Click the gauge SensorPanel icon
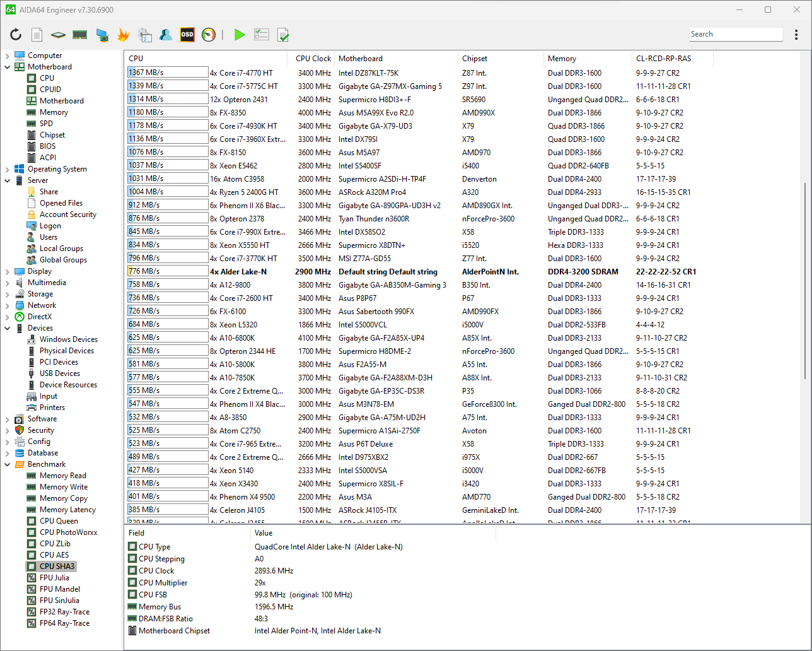The width and height of the screenshot is (812, 651). coord(209,35)
